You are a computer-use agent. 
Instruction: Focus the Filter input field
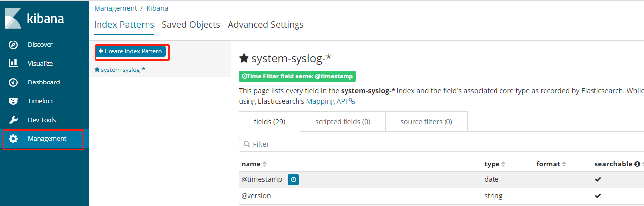point(441,144)
